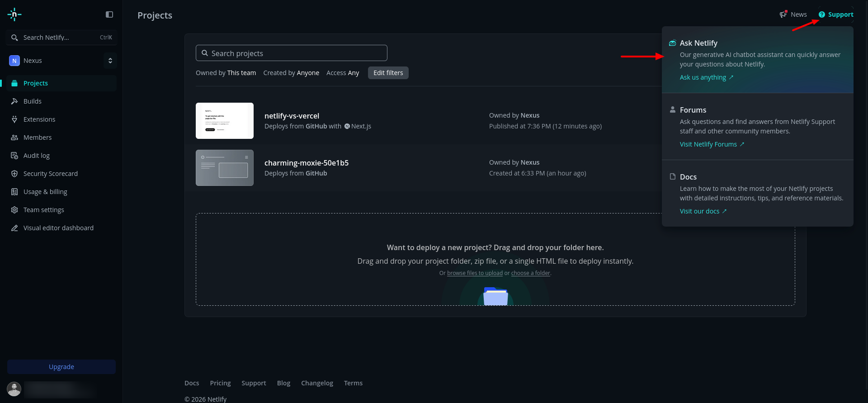Click the Netlify logo icon
The image size is (868, 403).
(x=14, y=14)
